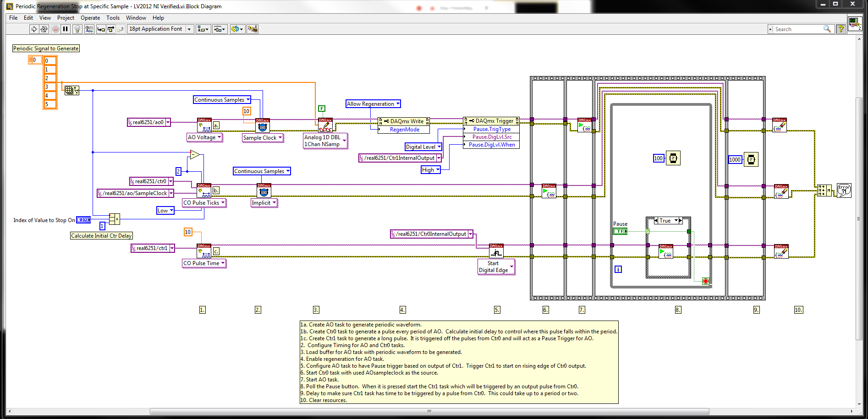Click the Abort Execution stop-sign button

pos(55,29)
